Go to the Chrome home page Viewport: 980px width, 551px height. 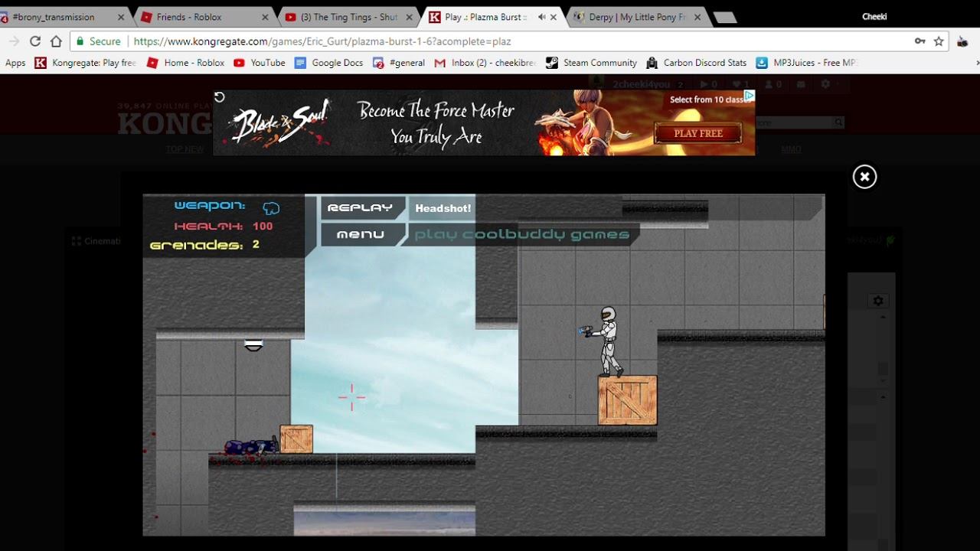tap(56, 41)
